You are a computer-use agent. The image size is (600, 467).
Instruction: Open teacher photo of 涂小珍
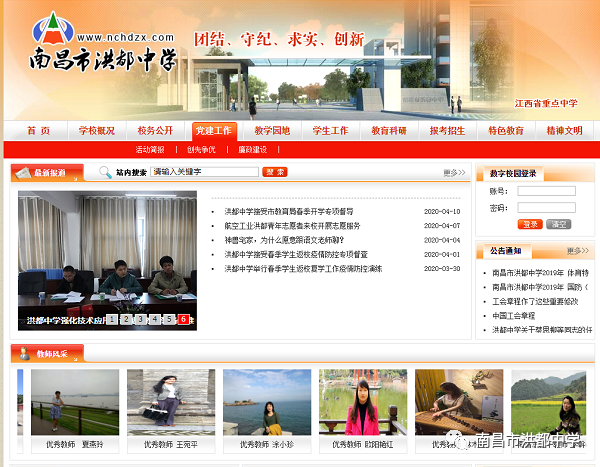[267, 402]
